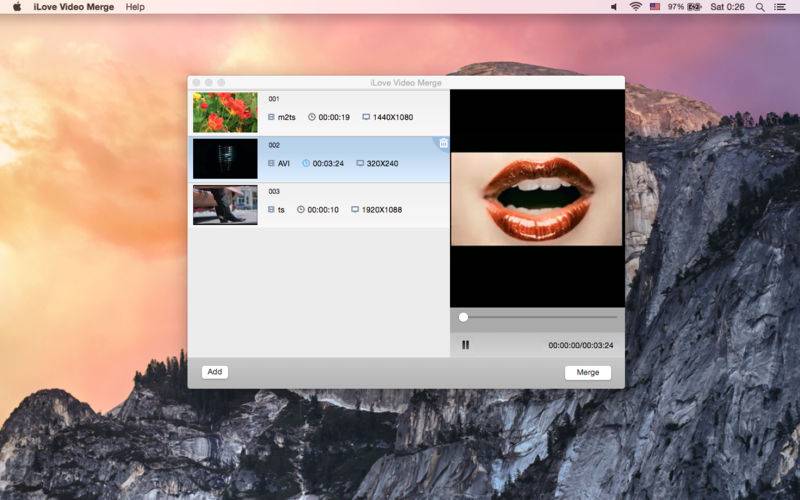Click the resolution monitor icon beside 1920X1088
Image resolution: width=800 pixels, height=500 pixels.
click(x=355, y=209)
